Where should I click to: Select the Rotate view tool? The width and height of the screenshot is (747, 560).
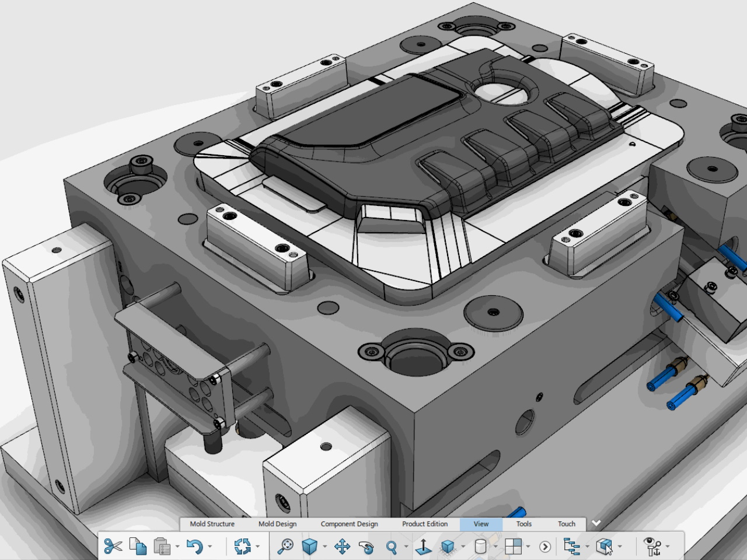click(366, 547)
